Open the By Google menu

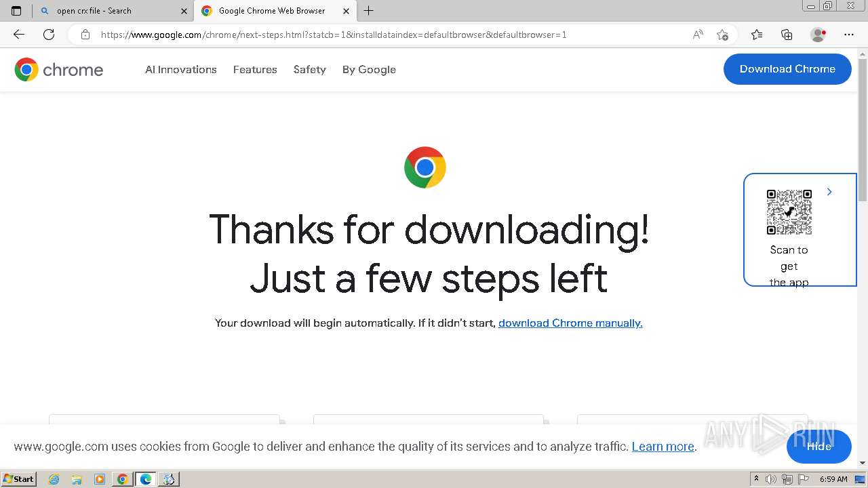(369, 69)
